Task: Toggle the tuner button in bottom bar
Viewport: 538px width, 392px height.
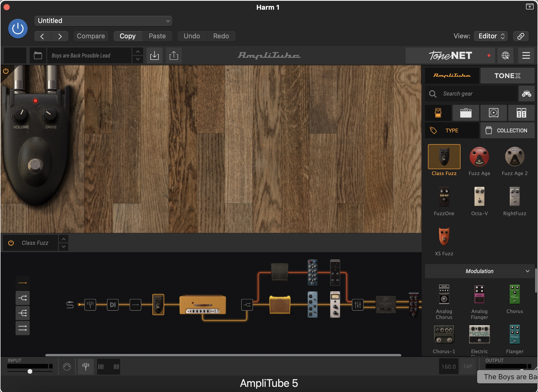Action: (x=86, y=366)
